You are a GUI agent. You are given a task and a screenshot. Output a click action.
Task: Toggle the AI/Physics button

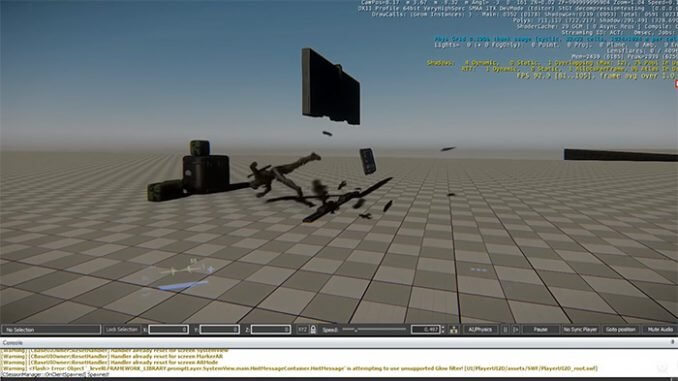click(480, 330)
